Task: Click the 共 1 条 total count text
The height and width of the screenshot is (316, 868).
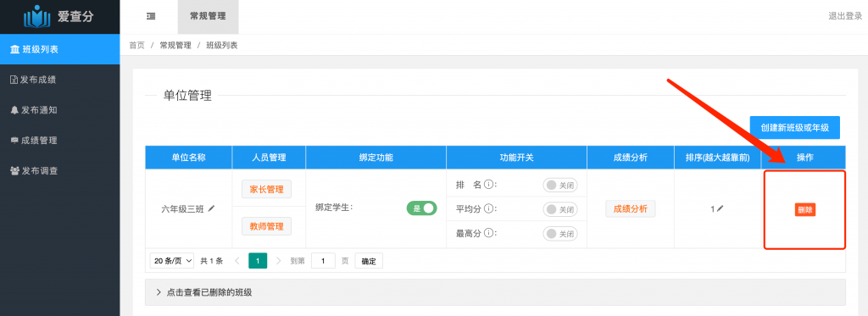Action: [x=211, y=261]
